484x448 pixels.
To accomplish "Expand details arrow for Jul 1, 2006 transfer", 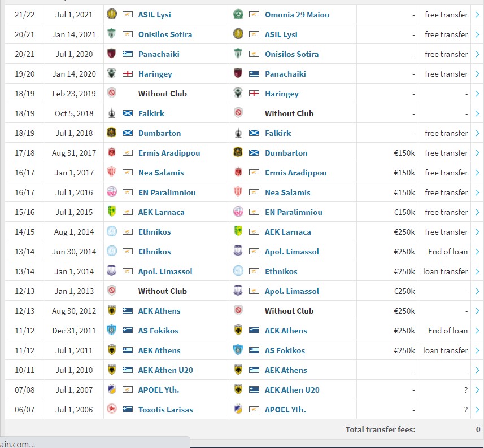I will click(477, 409).
